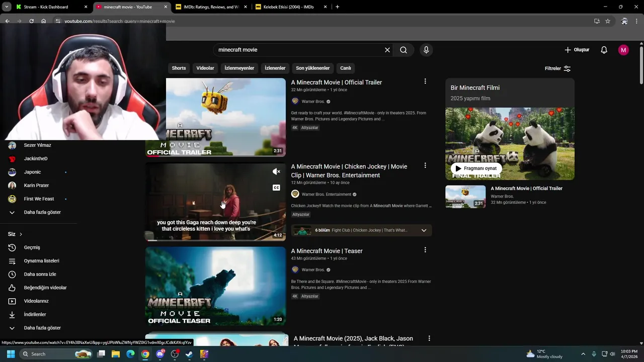The width and height of the screenshot is (644, 362).
Task: Unmute the Chicken Jockey preview
Action: pos(276,172)
